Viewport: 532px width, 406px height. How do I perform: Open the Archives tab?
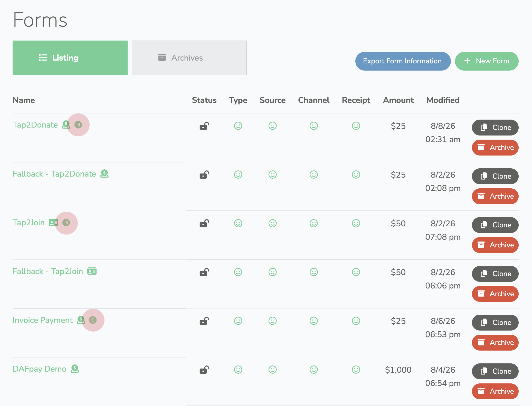pos(189,58)
